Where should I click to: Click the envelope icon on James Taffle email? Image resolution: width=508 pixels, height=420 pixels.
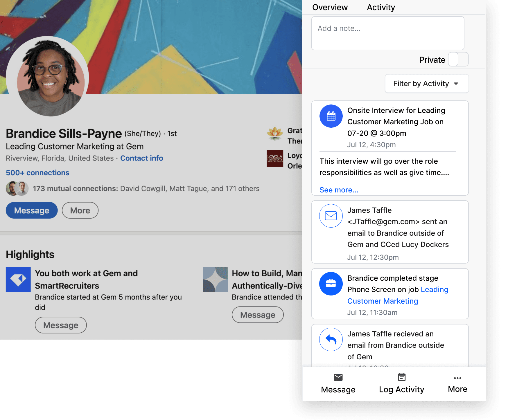[331, 216]
